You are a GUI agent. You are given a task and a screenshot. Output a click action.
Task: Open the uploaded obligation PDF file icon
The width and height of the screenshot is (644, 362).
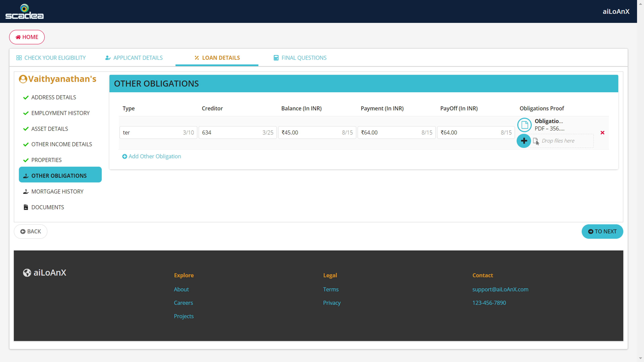524,125
